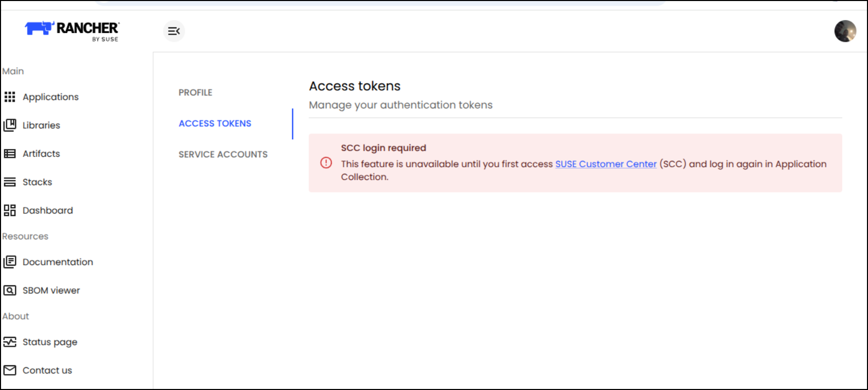Click the Rancher by SUSE logo
Image resolution: width=868 pixels, height=390 pixels.
[72, 31]
